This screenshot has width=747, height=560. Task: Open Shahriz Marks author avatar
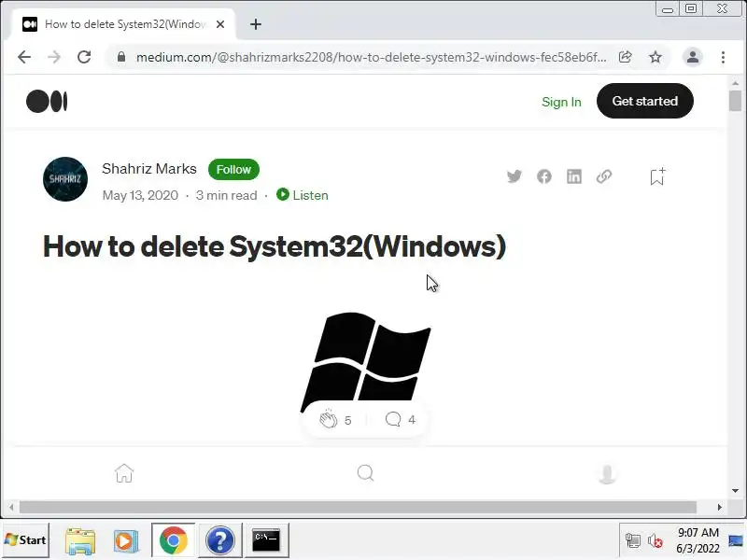pos(65,179)
